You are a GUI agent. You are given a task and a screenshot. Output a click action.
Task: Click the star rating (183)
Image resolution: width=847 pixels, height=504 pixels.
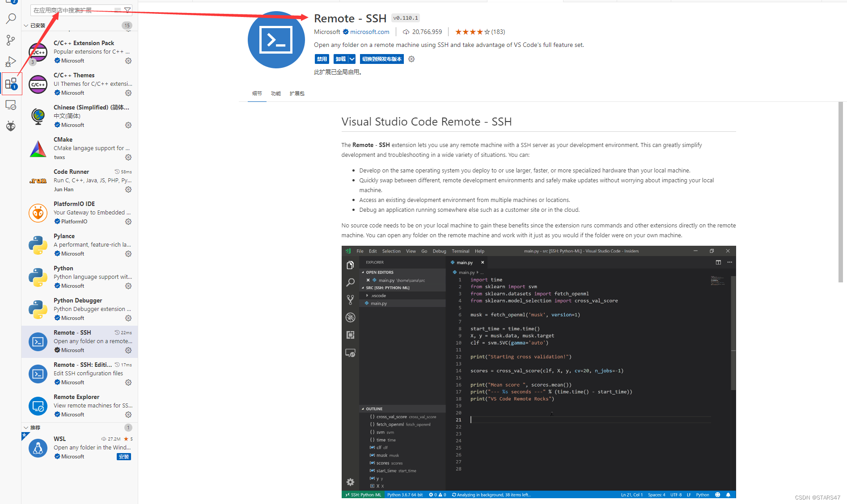[480, 32]
